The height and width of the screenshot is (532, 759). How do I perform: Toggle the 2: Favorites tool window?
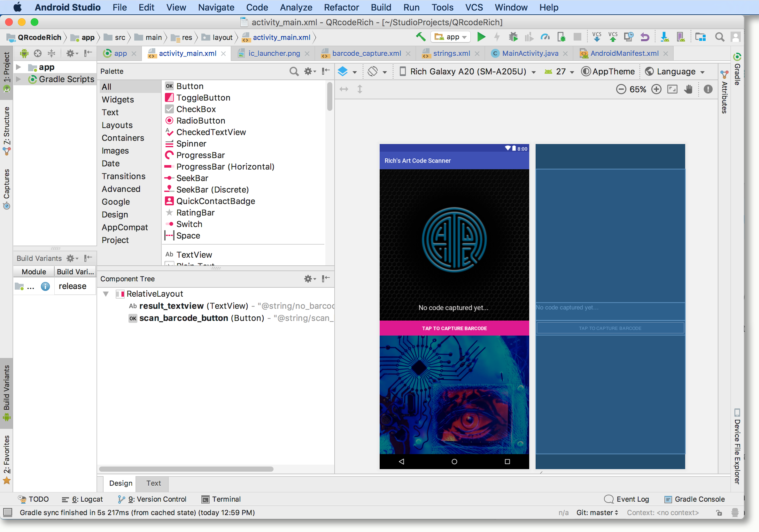(6, 460)
